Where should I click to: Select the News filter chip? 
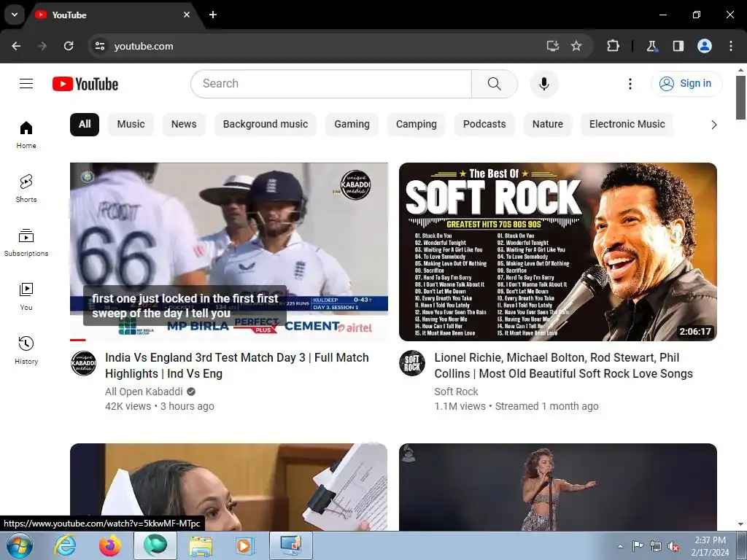pyautogui.click(x=184, y=124)
